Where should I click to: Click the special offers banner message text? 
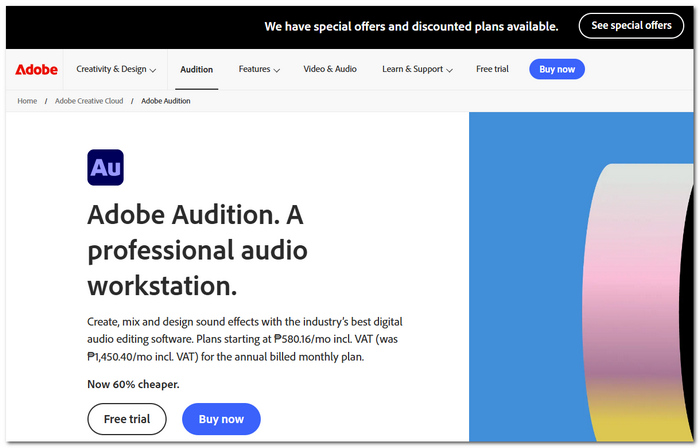[411, 26]
